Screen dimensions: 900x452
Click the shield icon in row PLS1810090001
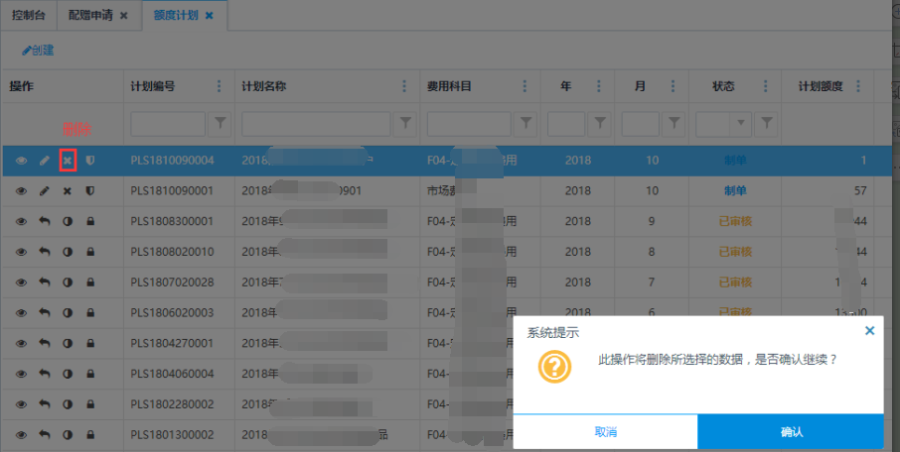coord(90,191)
